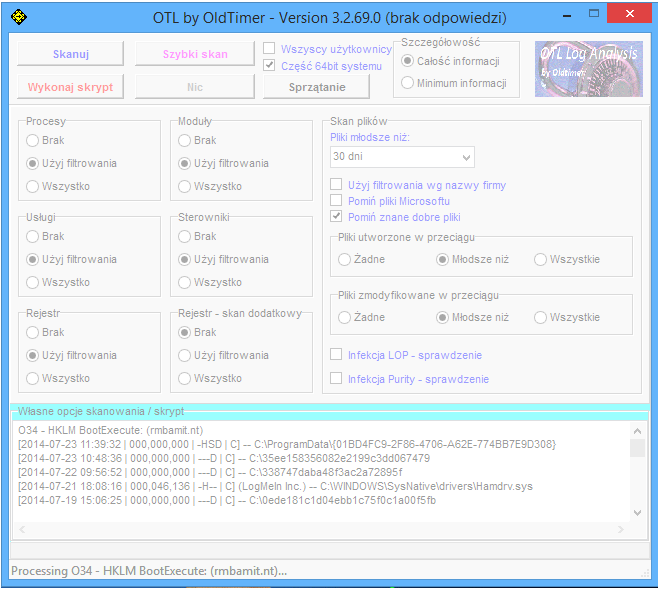Minimize the OTL window
The image size is (660, 590).
coord(567,16)
